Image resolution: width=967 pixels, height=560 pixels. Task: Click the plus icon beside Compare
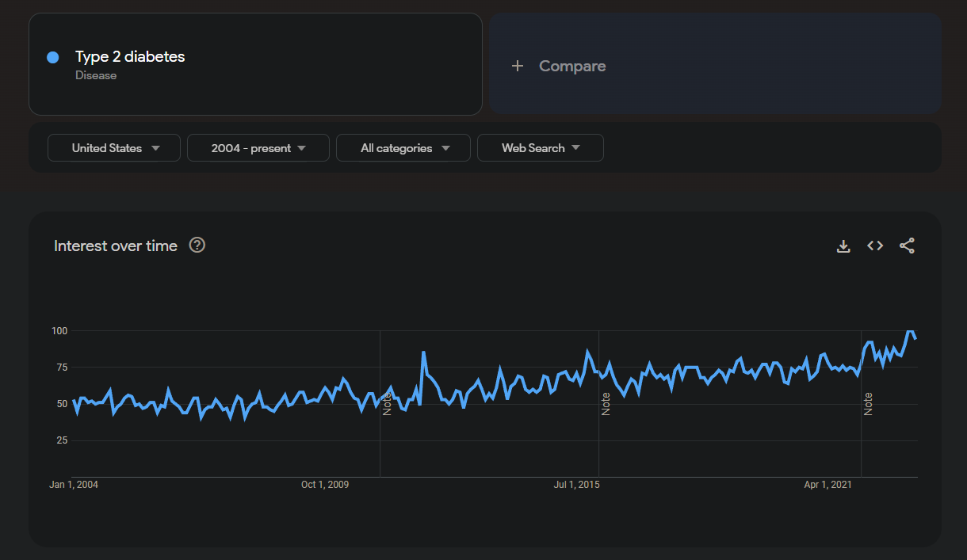tap(518, 66)
